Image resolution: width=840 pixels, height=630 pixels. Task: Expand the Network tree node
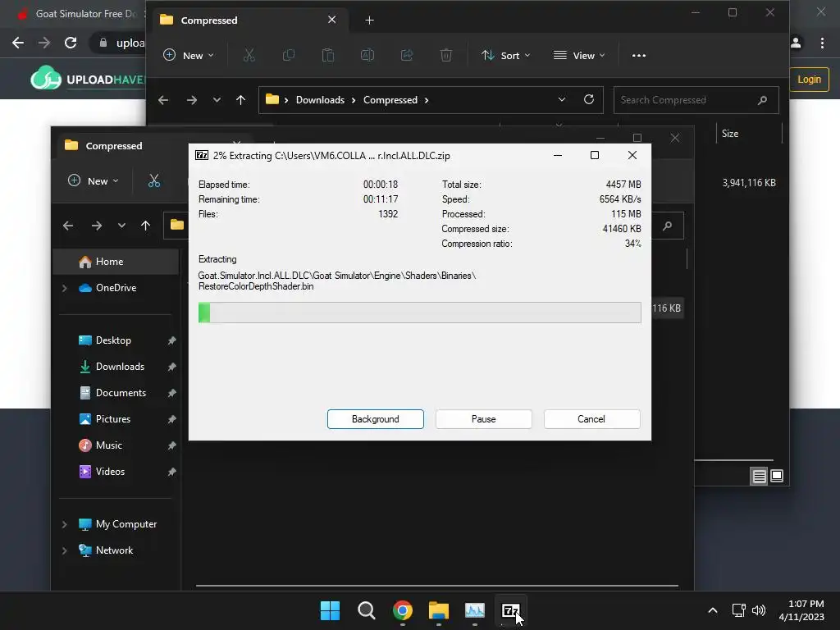64,550
